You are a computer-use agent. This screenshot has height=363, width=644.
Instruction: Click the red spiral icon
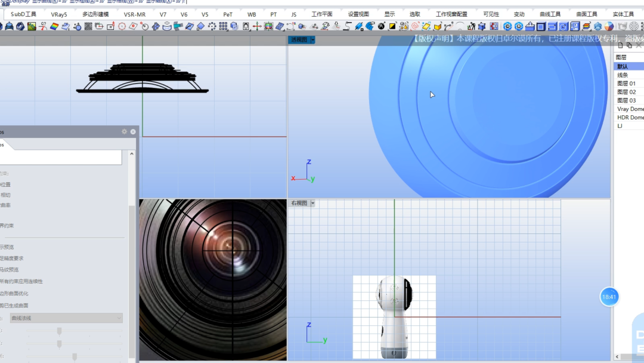click(415, 26)
